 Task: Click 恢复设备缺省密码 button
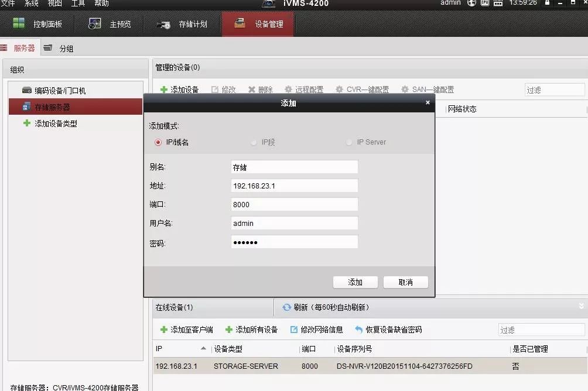(388, 330)
